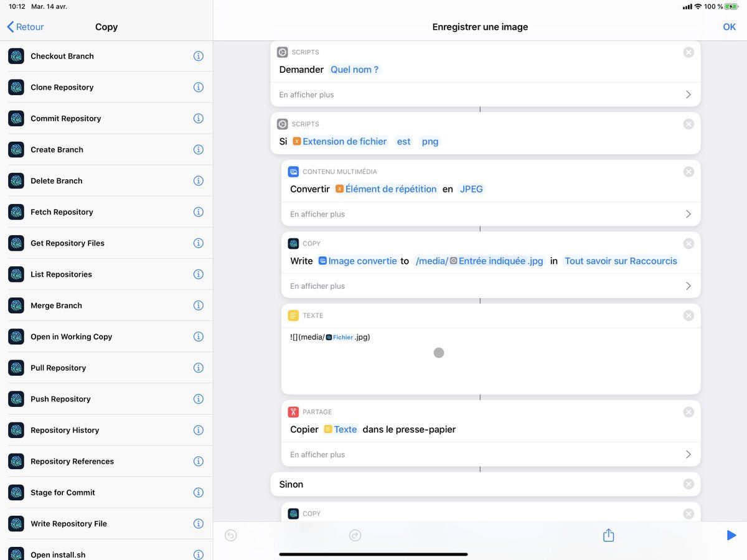Image resolution: width=747 pixels, height=560 pixels.
Task: Expand more options under Copier action
Action: pos(491,455)
